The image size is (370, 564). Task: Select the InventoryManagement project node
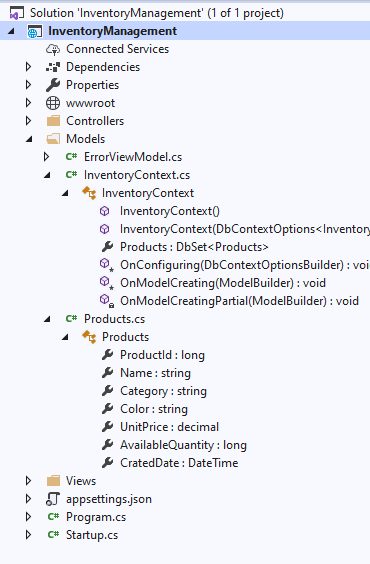pos(112,31)
